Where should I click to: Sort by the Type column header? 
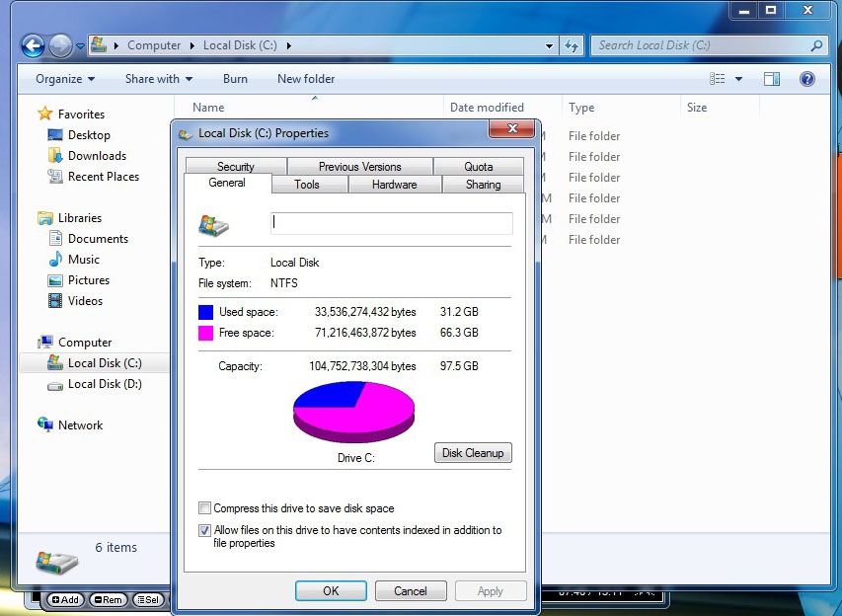[x=581, y=108]
